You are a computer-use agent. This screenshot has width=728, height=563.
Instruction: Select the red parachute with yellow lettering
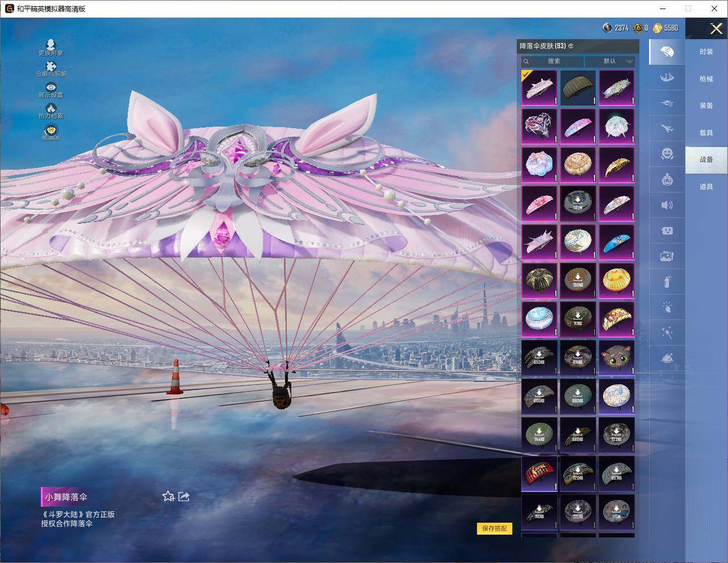539,474
